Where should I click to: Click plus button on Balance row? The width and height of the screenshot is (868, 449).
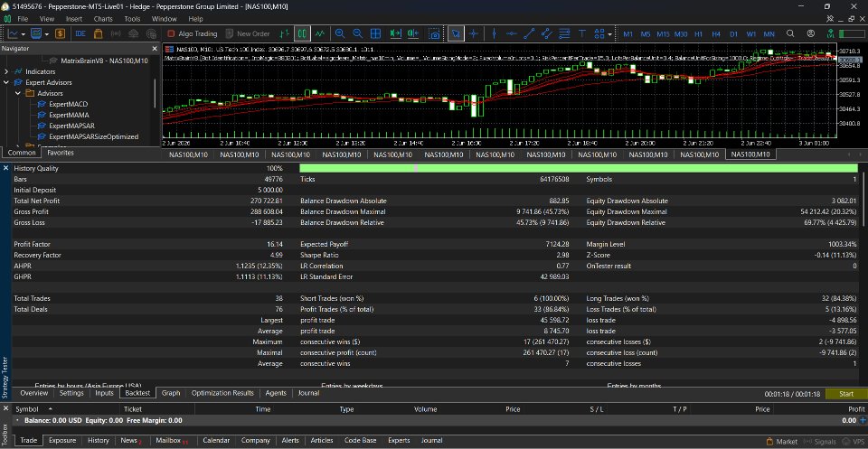click(x=863, y=420)
